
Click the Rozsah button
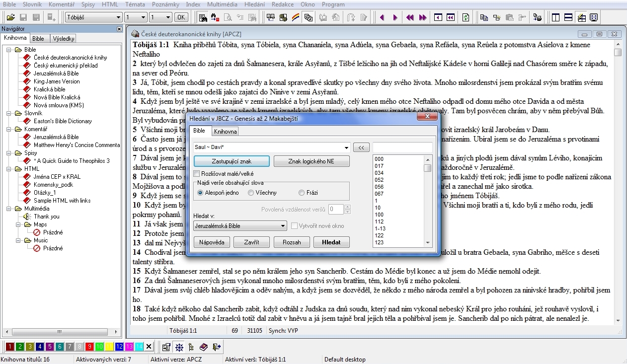tap(292, 242)
